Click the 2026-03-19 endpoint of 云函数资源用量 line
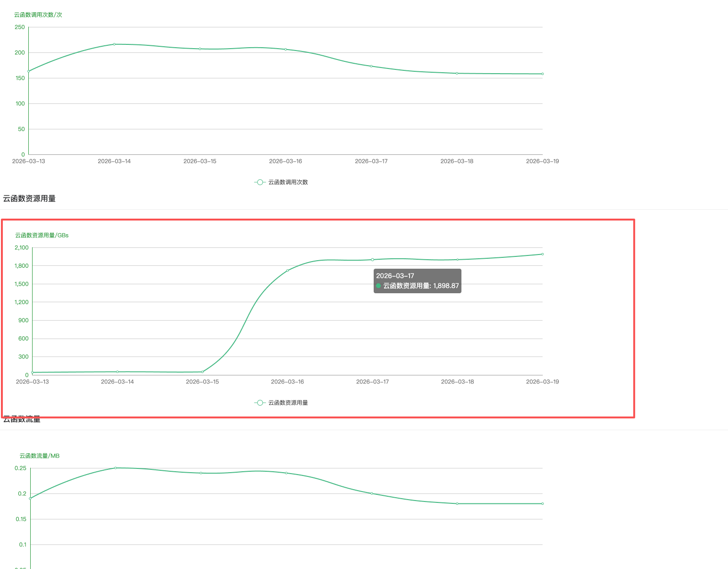728x569 pixels. coord(543,254)
